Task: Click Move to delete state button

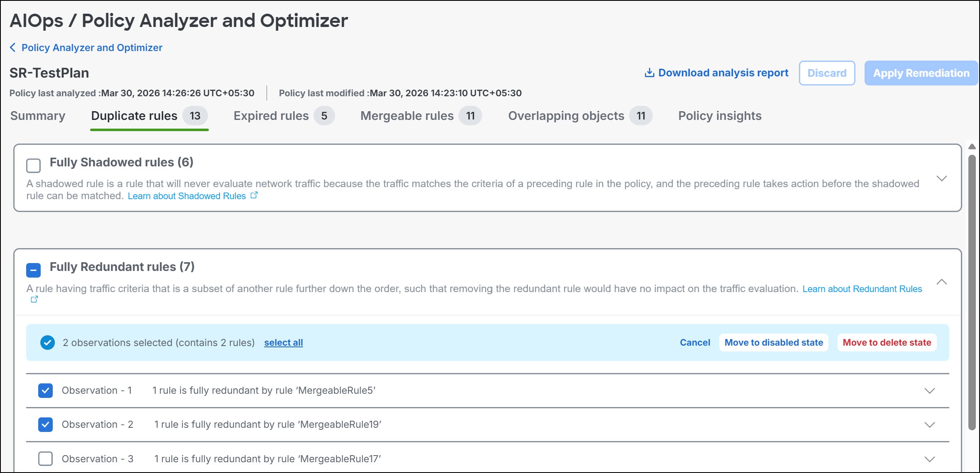Action: tap(887, 343)
